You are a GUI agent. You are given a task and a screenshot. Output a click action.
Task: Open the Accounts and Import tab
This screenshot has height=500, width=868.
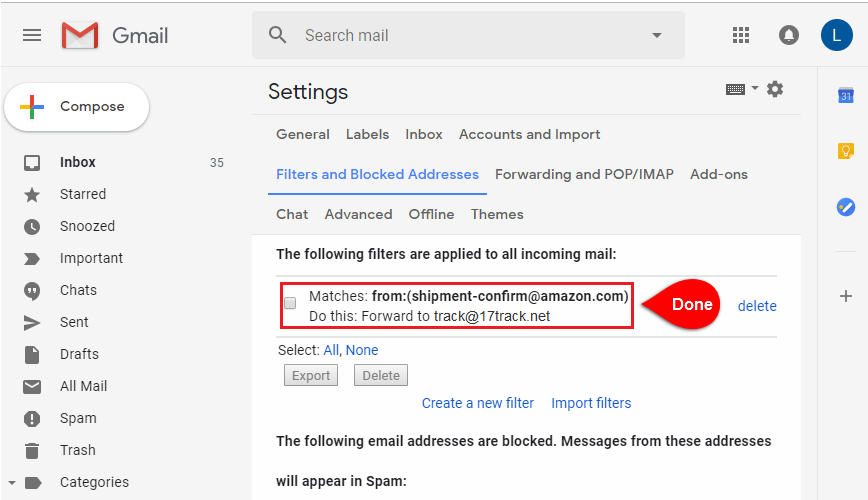529,135
